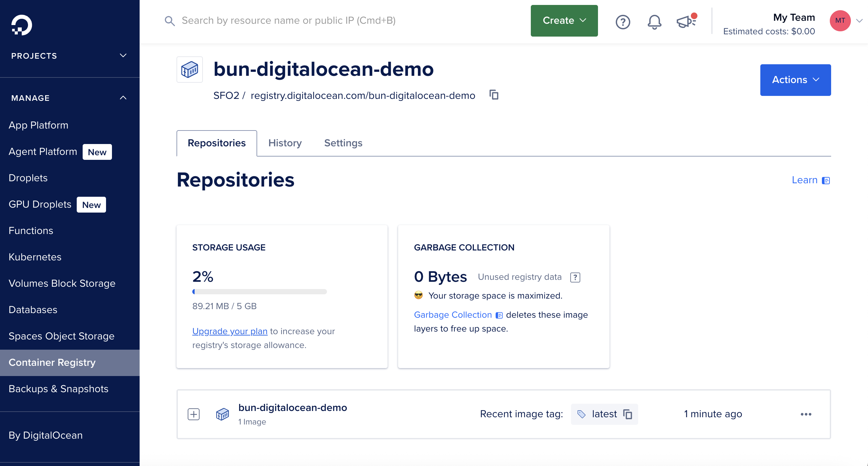
Task: Open the repository row options via ellipsis
Action: point(806,414)
